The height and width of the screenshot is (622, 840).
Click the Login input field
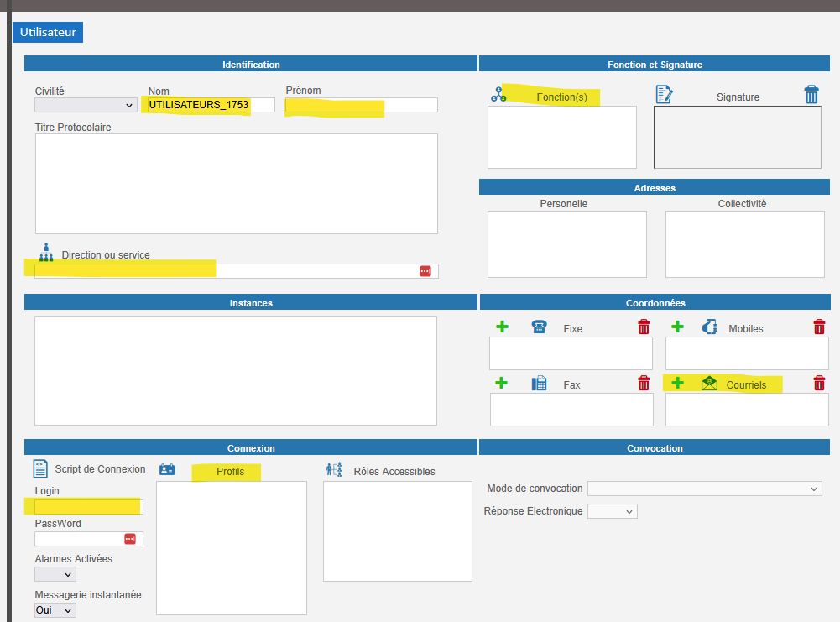[x=88, y=507]
